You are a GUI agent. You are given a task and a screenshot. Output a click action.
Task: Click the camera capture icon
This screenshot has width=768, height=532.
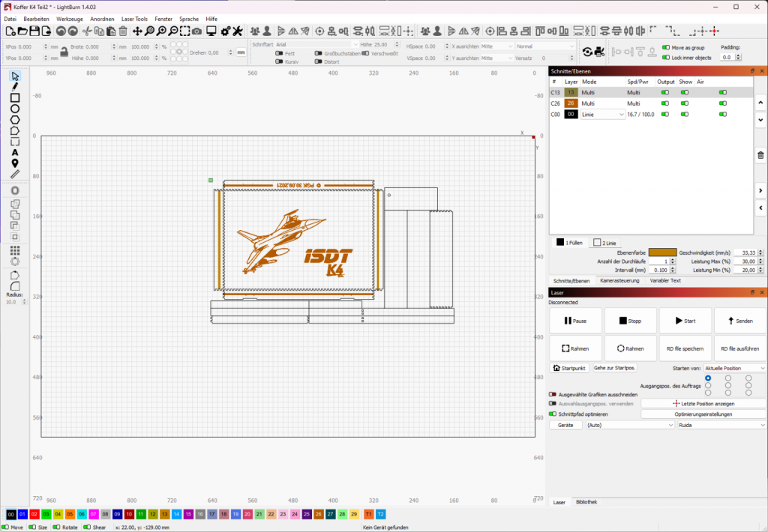[x=197, y=31]
